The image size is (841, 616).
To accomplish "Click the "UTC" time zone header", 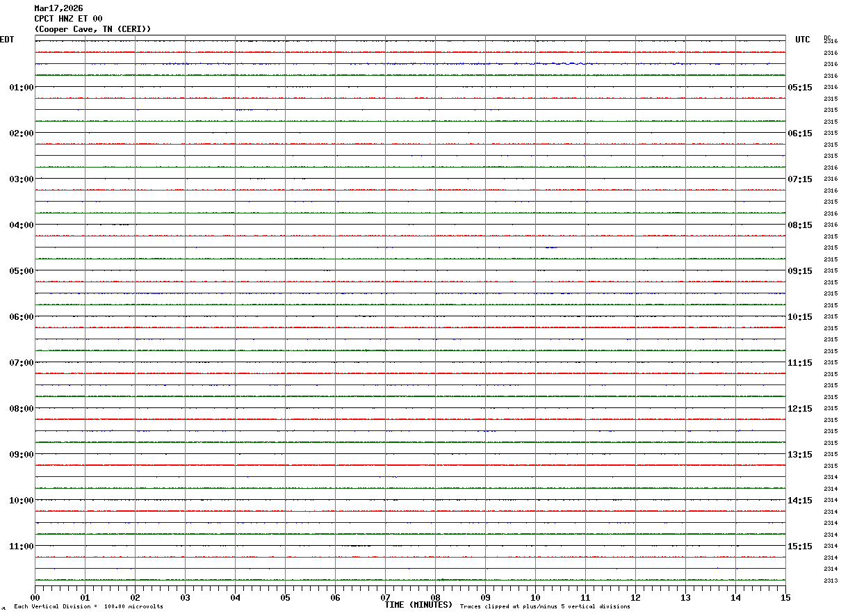I will (803, 40).
